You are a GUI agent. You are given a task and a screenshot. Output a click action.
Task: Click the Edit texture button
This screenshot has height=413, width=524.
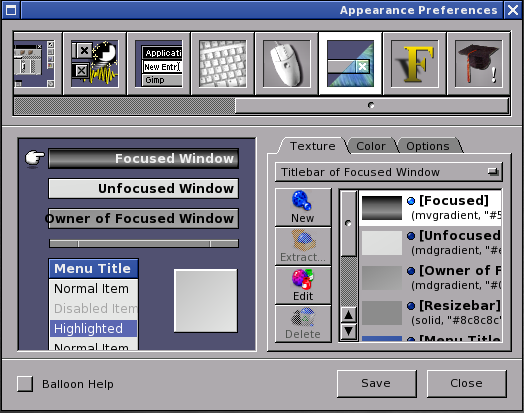[303, 285]
